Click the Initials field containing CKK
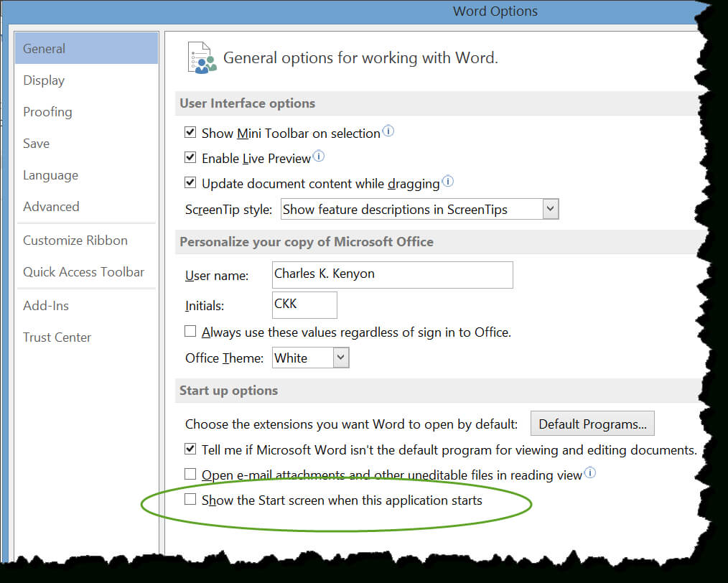Viewport: 728px width, 583px height. tap(304, 305)
